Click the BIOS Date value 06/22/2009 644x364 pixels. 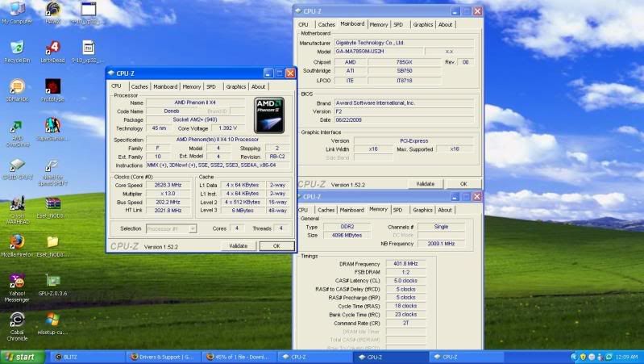404,120
